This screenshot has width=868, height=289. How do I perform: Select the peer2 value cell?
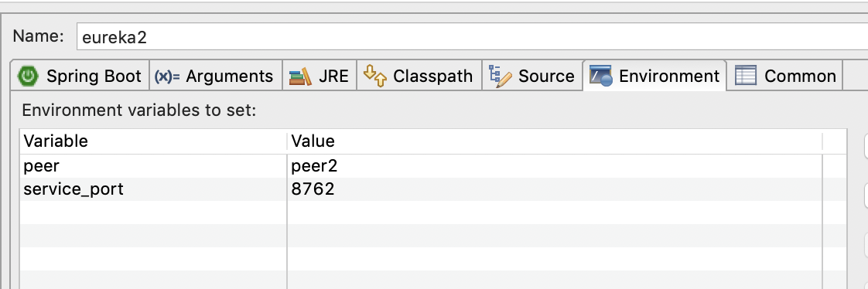[x=555, y=166]
